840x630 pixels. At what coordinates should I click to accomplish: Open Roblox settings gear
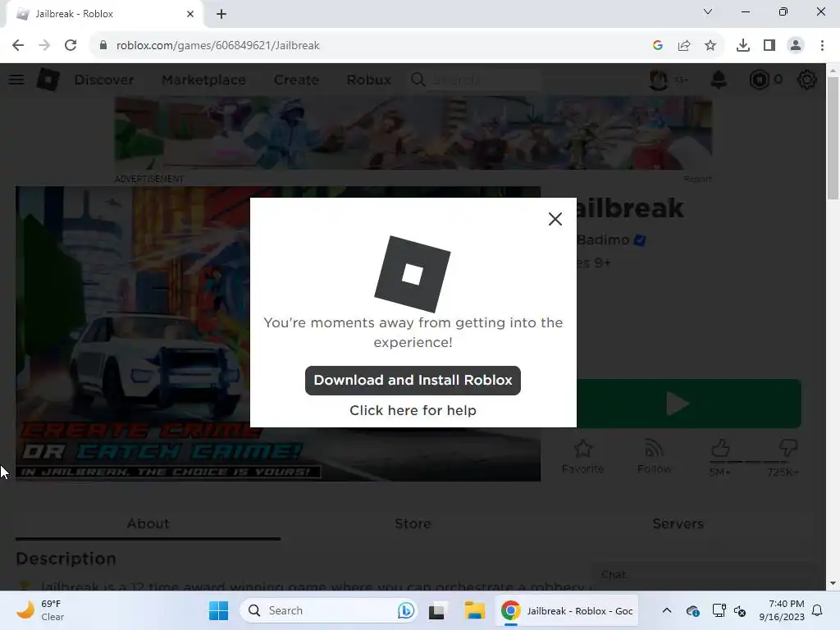click(x=806, y=80)
